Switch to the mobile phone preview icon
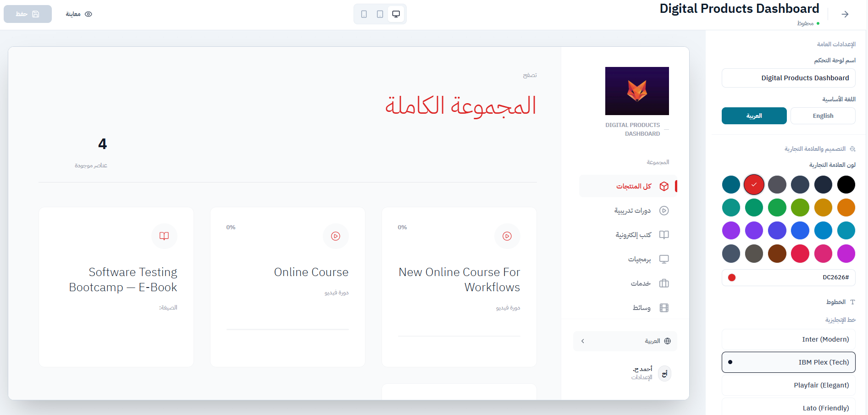The image size is (868, 415). 364,14
